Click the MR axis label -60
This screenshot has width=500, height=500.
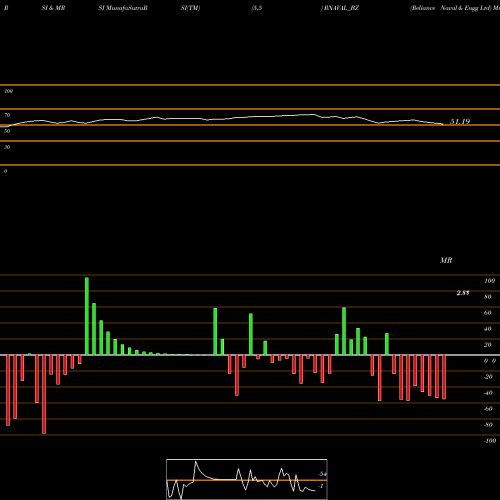coord(488,409)
